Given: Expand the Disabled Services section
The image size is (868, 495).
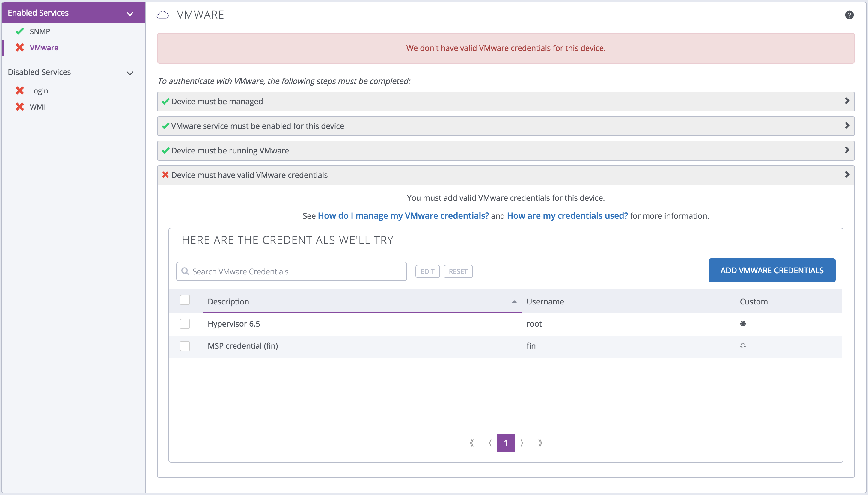Looking at the screenshot, I should (131, 72).
